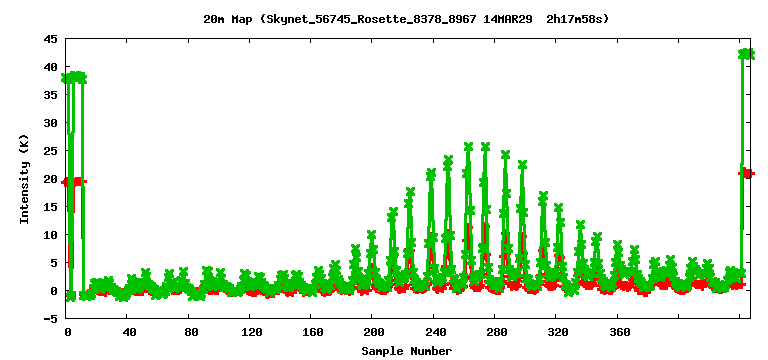Click the green peak near 42 K at right edge
The image size is (768, 360).
coord(746,53)
